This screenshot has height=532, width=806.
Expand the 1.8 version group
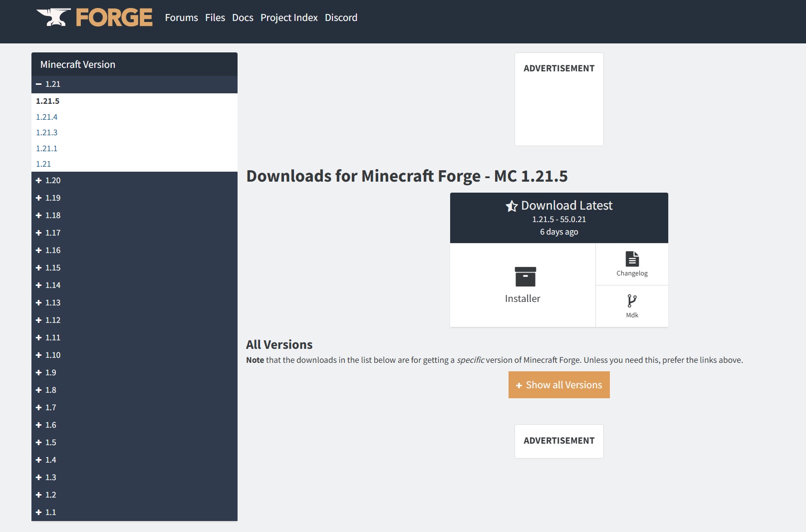pos(134,390)
